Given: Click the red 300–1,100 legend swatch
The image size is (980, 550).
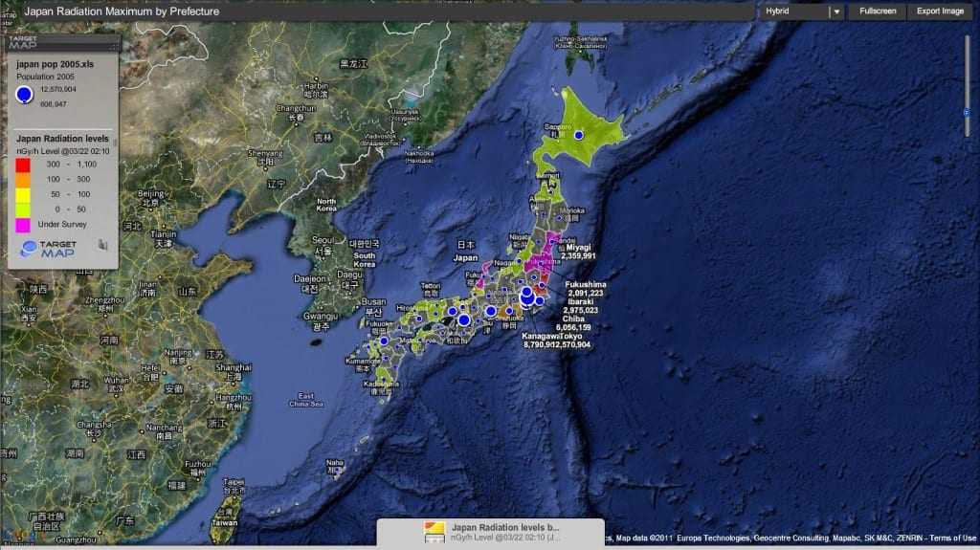Looking at the screenshot, I should [23, 164].
